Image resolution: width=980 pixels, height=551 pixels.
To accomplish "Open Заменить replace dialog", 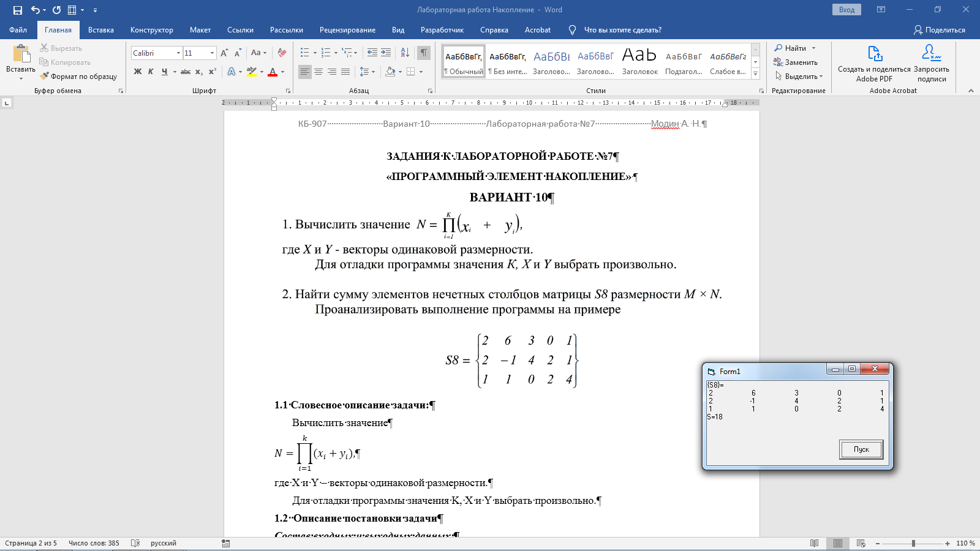I will pyautogui.click(x=796, y=62).
